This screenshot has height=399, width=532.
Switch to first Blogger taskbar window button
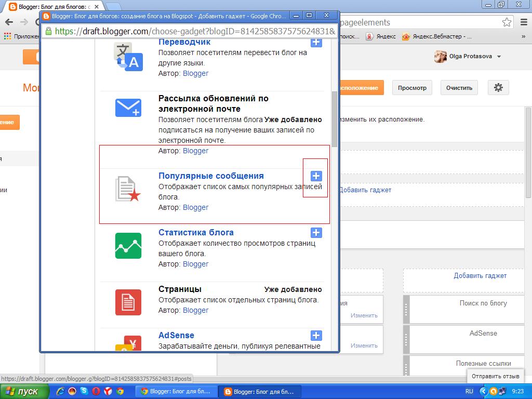tap(176, 392)
